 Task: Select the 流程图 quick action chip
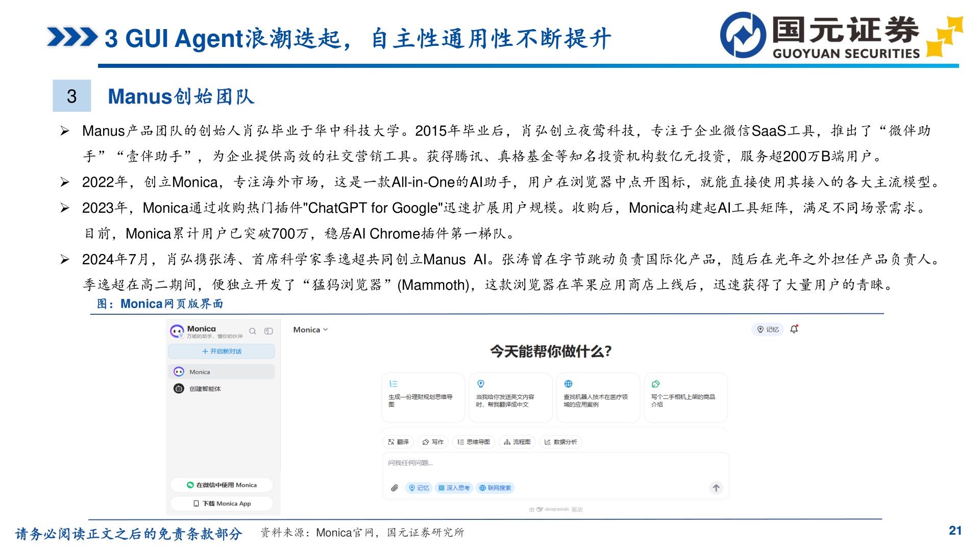[x=517, y=442]
